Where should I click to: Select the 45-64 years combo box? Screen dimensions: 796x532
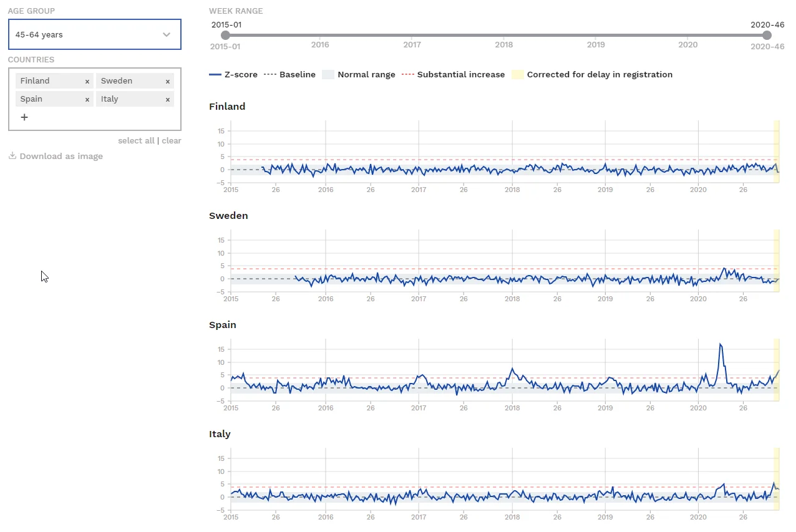(87, 35)
